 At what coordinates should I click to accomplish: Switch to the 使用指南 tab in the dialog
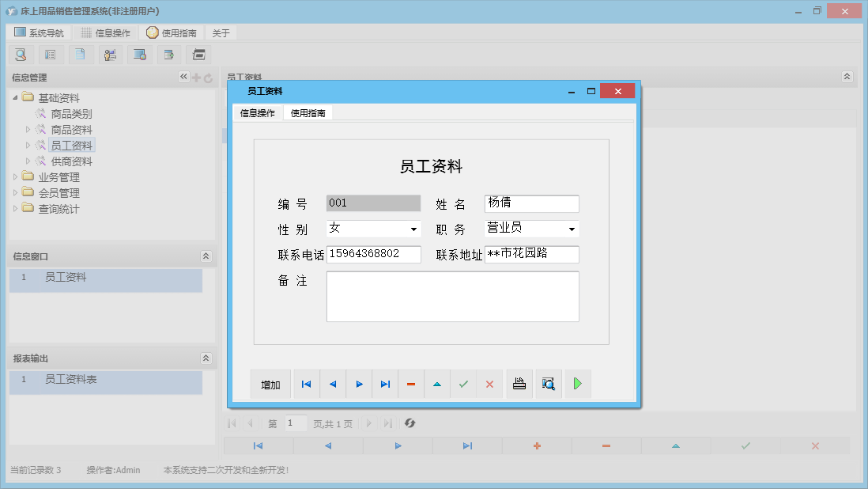pos(308,112)
